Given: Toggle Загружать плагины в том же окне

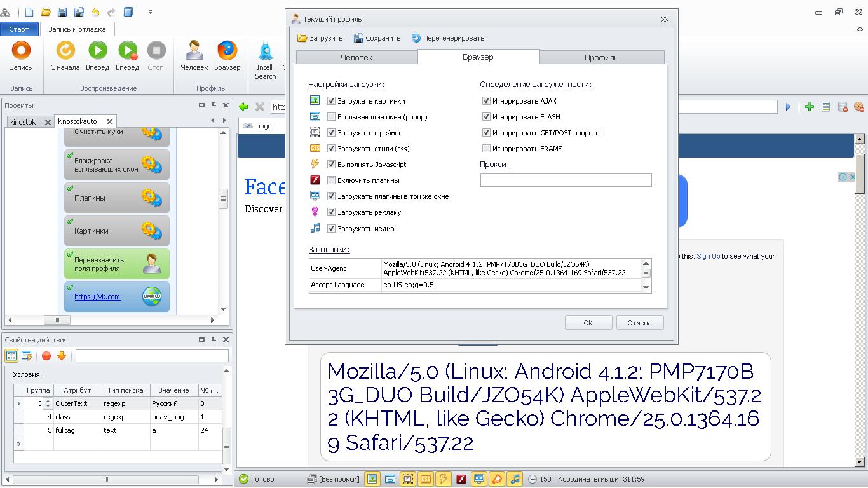Looking at the screenshot, I should (x=331, y=196).
